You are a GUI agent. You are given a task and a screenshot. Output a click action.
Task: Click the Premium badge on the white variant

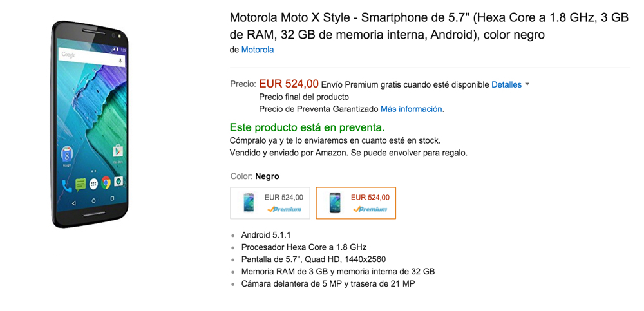click(284, 209)
